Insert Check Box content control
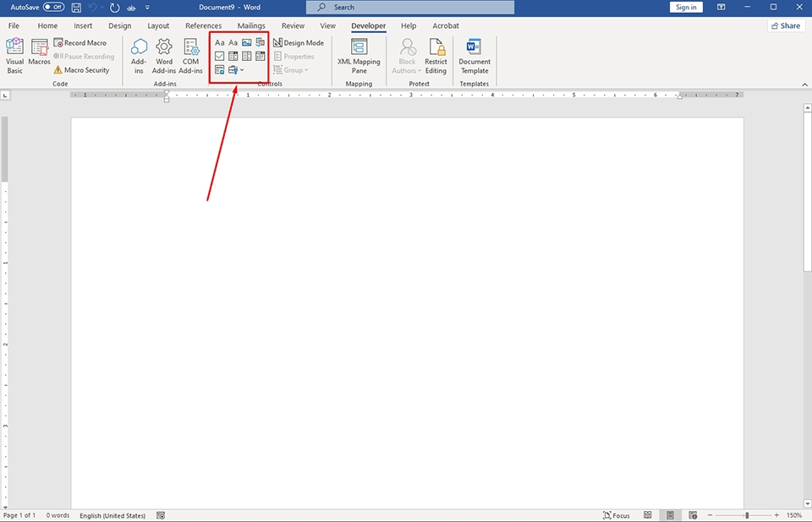This screenshot has width=812, height=522. [220, 56]
